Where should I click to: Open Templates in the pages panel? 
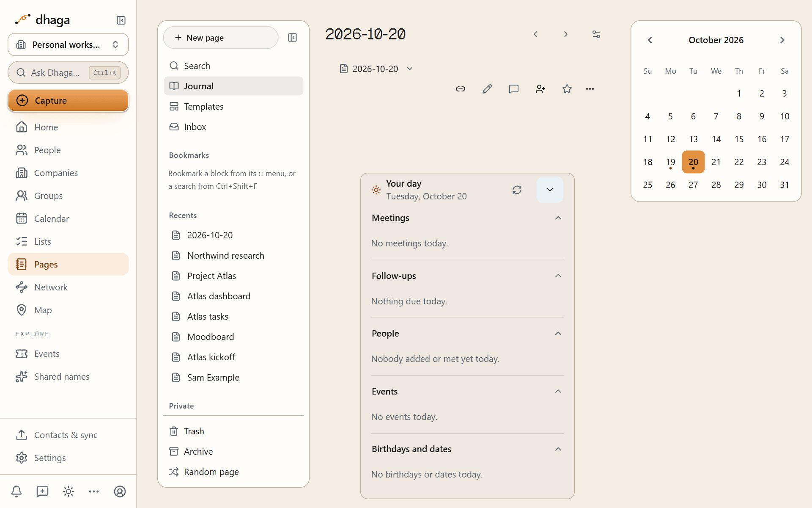pyautogui.click(x=233, y=106)
